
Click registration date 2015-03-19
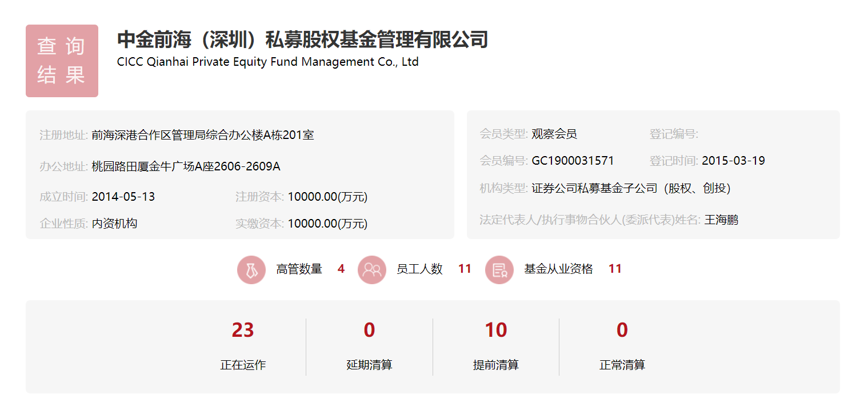(733, 161)
